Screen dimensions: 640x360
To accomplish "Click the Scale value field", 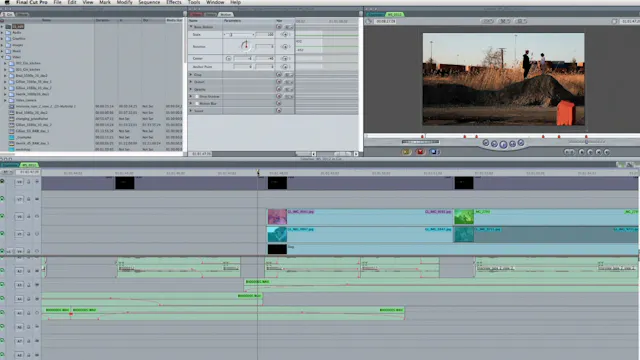I will pyautogui.click(x=265, y=35).
